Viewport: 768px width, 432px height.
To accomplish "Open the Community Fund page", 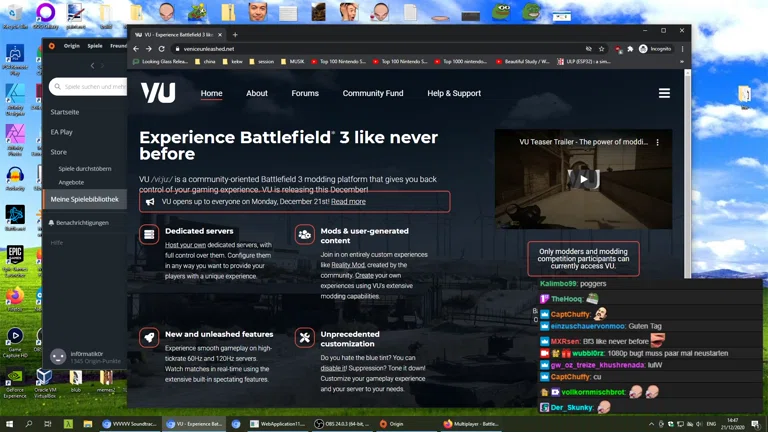I will pos(373,93).
